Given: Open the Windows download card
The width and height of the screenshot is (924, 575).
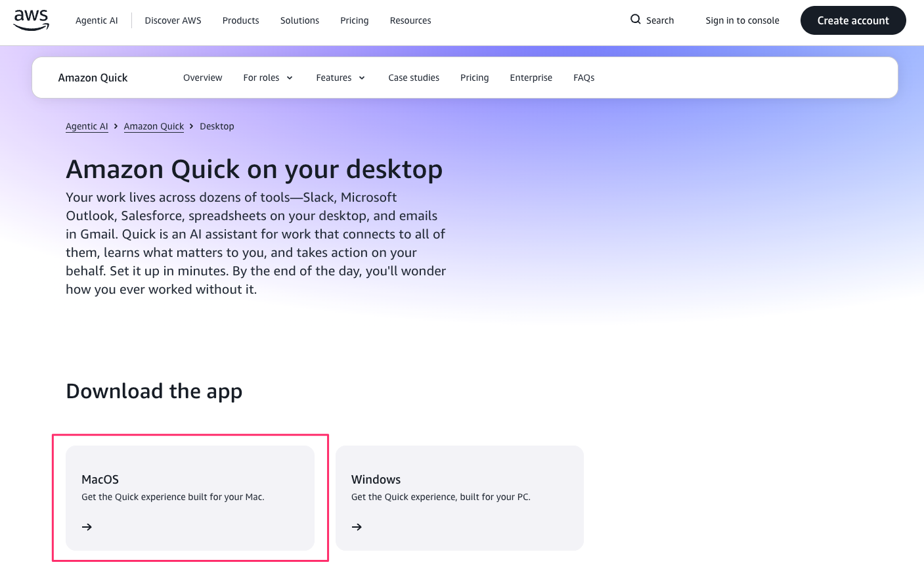Looking at the screenshot, I should coord(460,498).
